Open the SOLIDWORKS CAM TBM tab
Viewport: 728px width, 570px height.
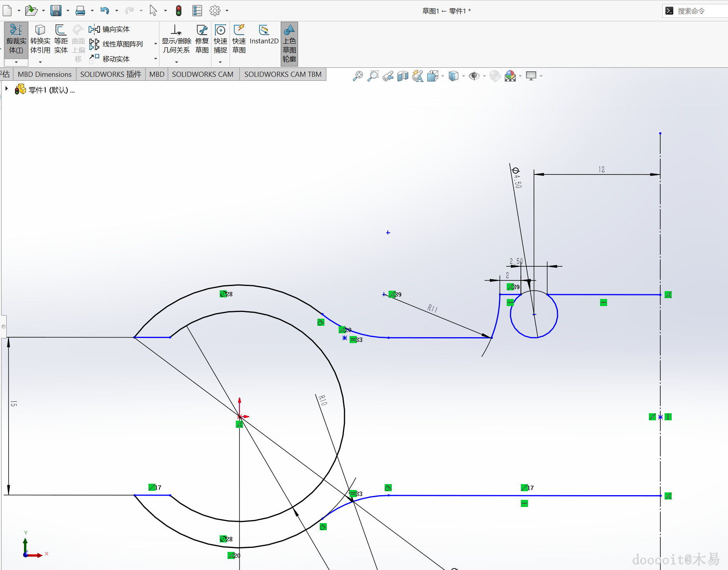click(283, 74)
